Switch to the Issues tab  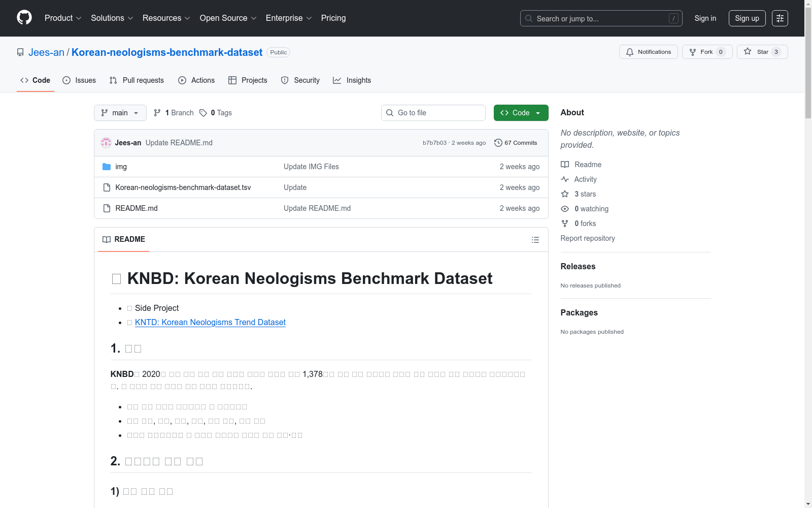[x=79, y=80]
